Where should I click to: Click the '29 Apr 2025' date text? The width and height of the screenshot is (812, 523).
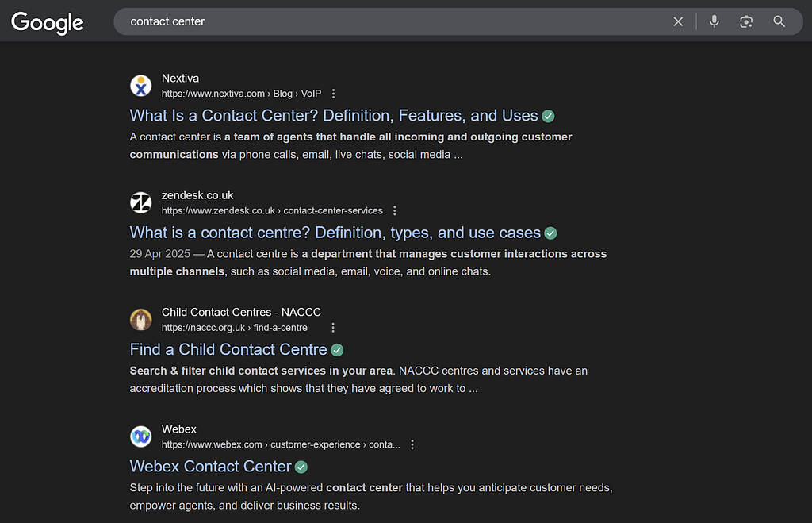pyautogui.click(x=160, y=254)
